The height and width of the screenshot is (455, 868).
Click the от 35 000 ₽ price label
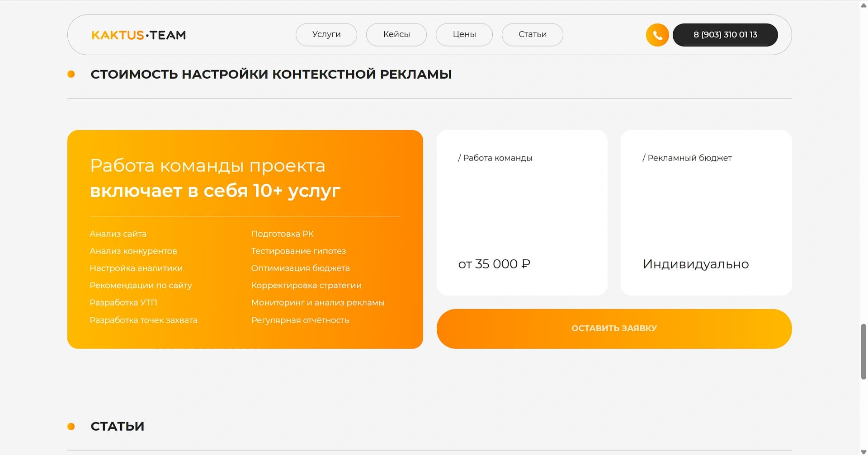(x=494, y=264)
